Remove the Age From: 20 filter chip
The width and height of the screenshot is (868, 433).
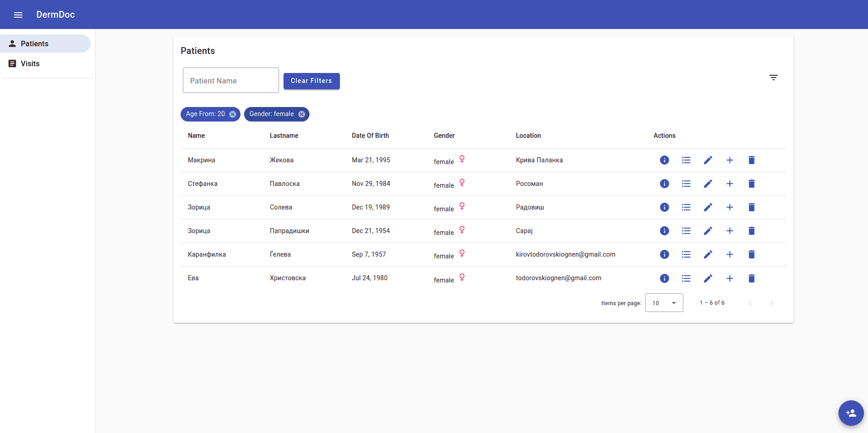[233, 114]
